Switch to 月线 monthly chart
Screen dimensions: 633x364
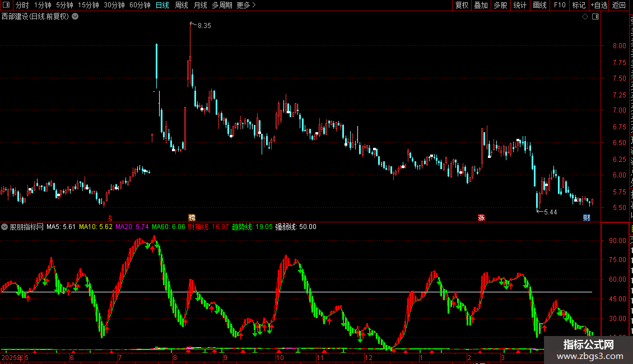click(x=200, y=5)
